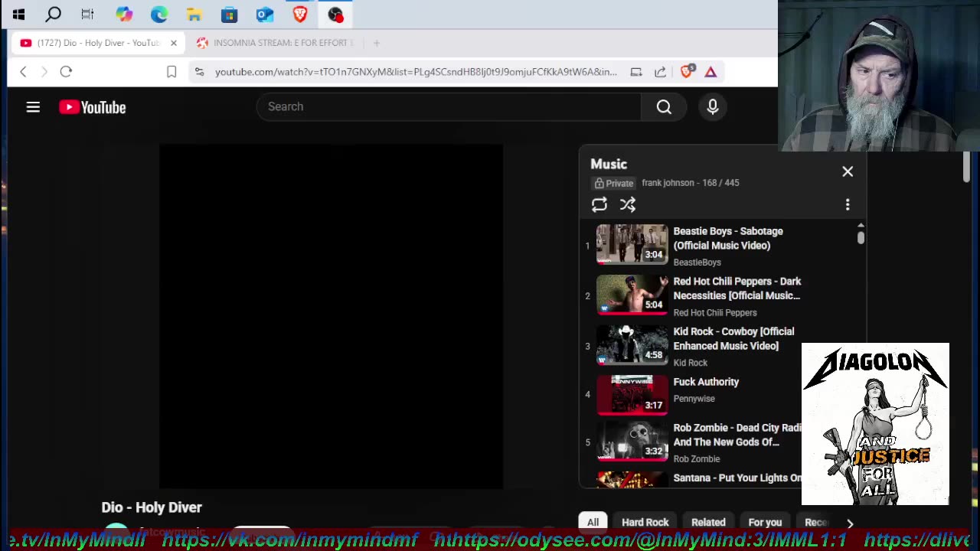
Task: Open a new browser tab
Action: click(x=377, y=43)
